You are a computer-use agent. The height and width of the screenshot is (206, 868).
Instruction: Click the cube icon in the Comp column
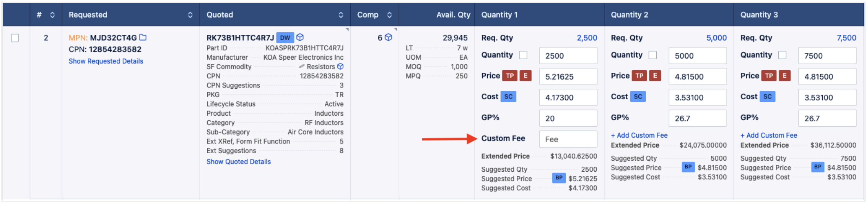[x=388, y=38]
